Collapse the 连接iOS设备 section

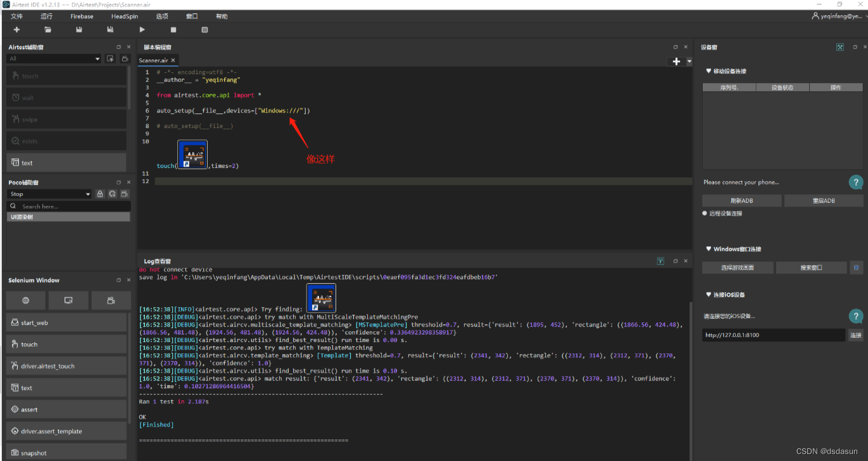708,295
